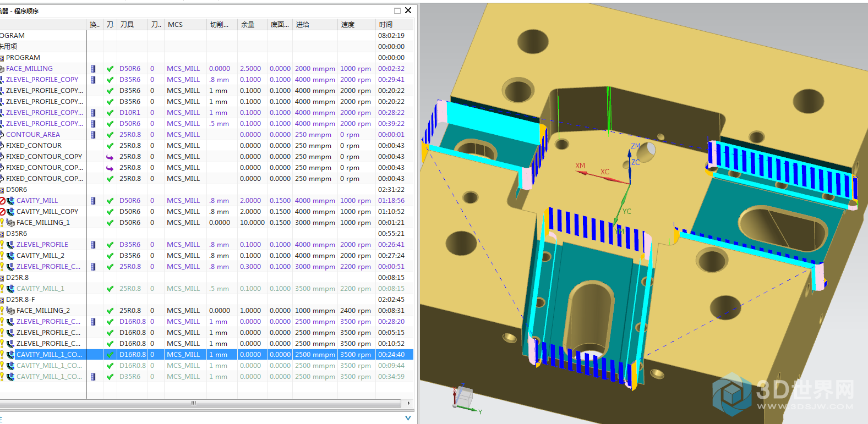This screenshot has width=868, height=424.
Task: Click the blue chevron below the navigator
Action: tap(408, 418)
